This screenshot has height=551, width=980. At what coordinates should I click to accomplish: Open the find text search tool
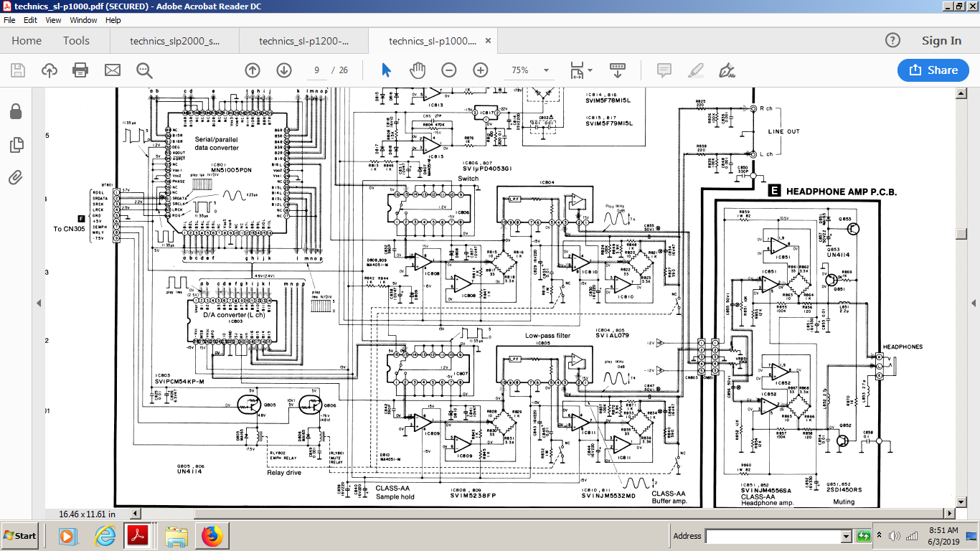click(144, 70)
